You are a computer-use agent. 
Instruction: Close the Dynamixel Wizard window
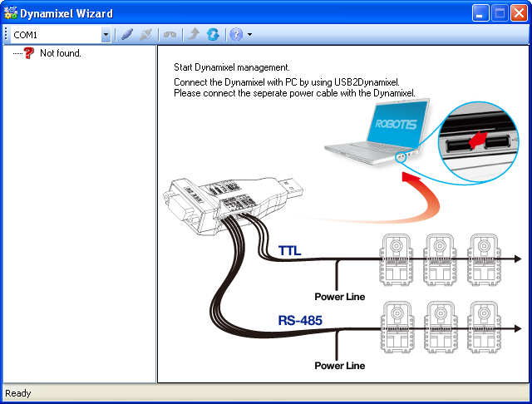[519, 13]
